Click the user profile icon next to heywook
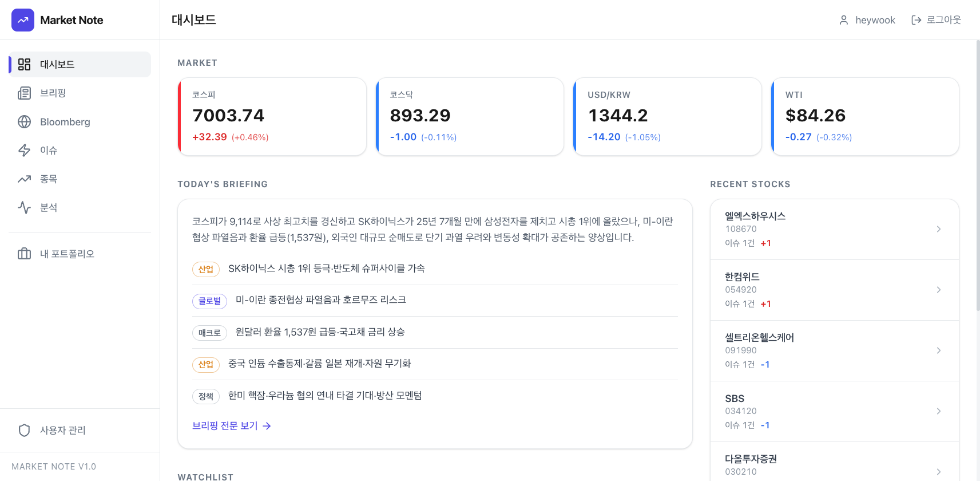The height and width of the screenshot is (481, 980). point(844,20)
